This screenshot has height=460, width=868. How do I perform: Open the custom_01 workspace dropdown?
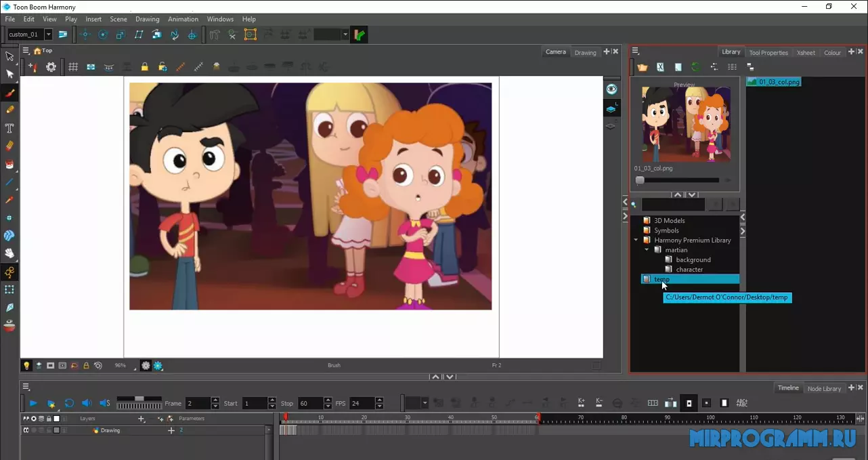48,35
